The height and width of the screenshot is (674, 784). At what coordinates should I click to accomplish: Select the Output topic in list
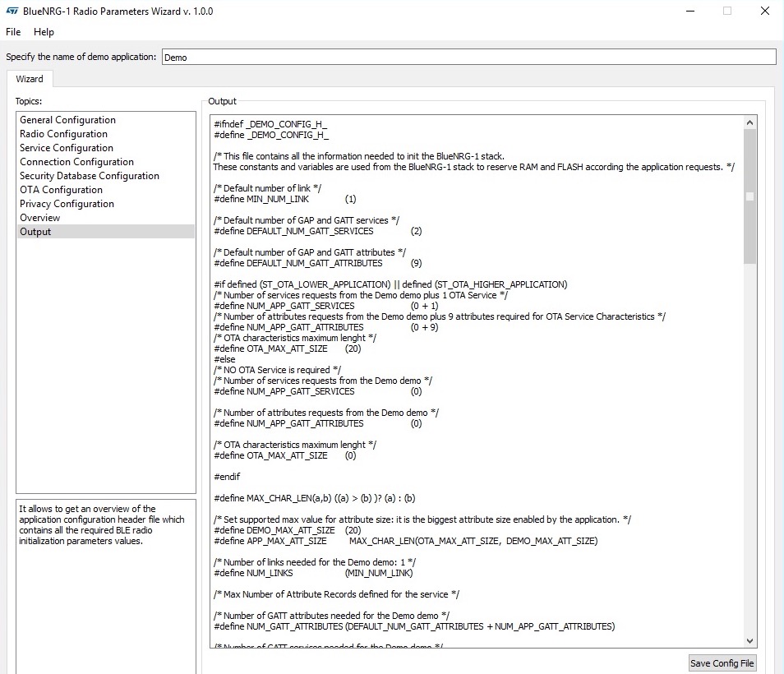35,232
